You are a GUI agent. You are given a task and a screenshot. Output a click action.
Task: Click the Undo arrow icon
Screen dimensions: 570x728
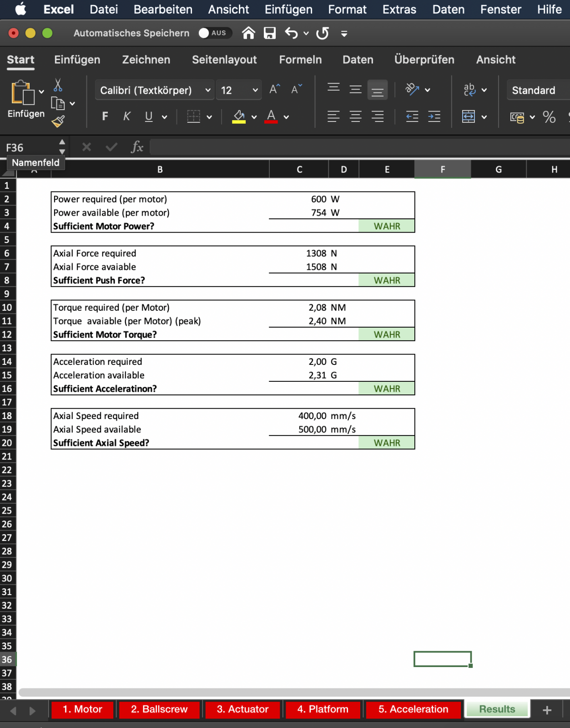291,33
